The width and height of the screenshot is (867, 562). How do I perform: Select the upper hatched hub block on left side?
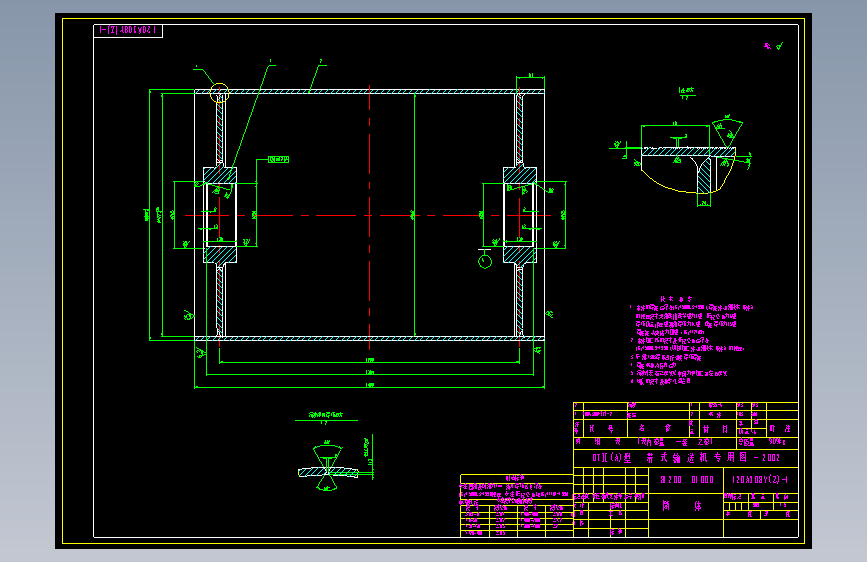[220, 175]
